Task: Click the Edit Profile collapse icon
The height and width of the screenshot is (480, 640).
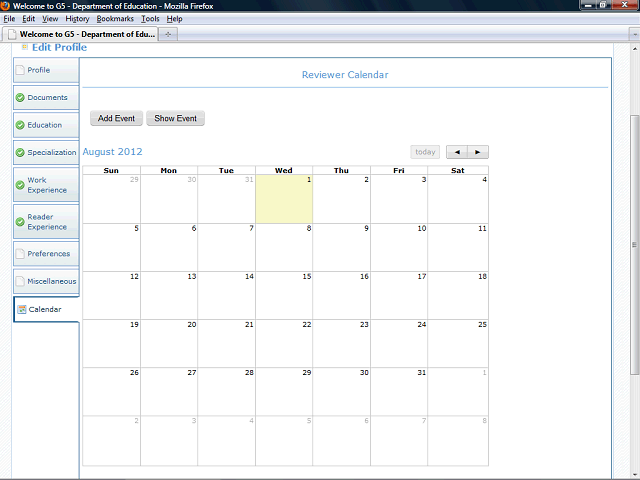Action: tap(24, 47)
